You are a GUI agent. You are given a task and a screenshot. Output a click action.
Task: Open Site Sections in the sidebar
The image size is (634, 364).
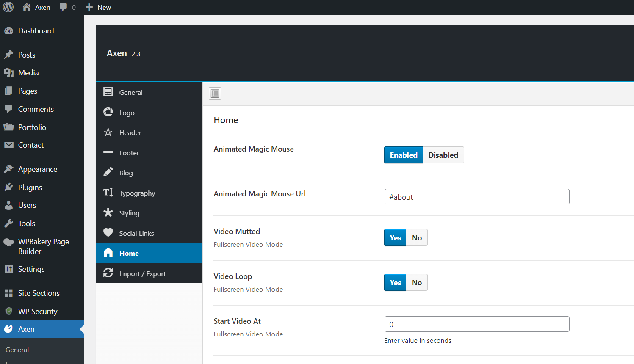(39, 293)
